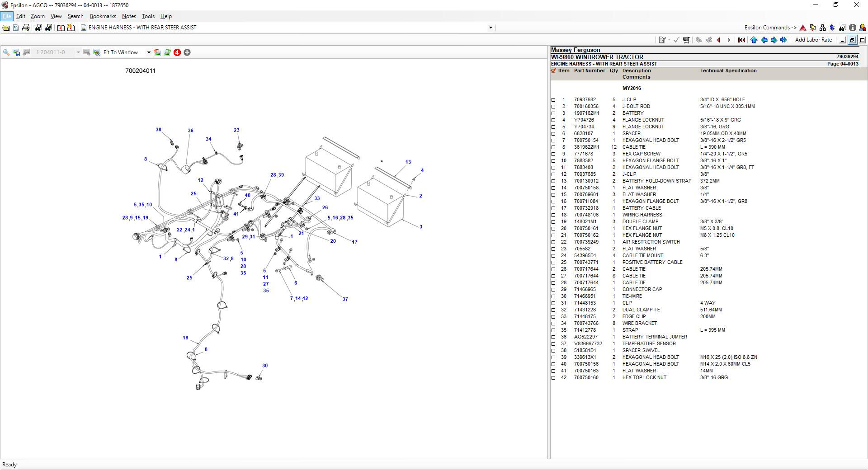Open the Tools menu
Viewport: 868px width, 470px height.
(x=148, y=16)
